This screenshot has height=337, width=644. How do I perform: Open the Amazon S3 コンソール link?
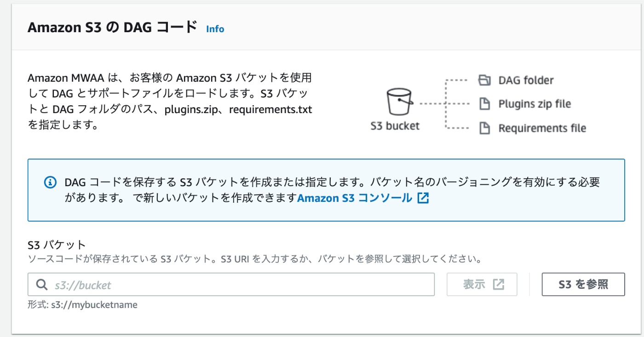(355, 198)
